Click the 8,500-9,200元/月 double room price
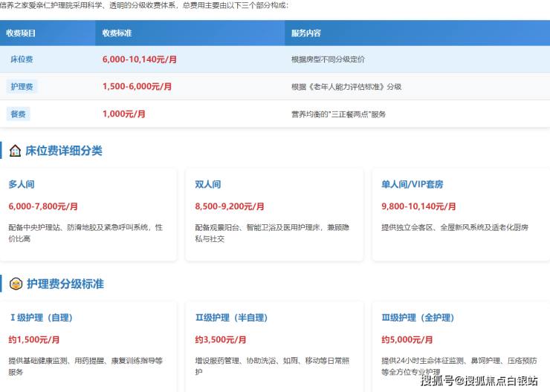Viewport: 550px width, 392px height. coord(230,206)
